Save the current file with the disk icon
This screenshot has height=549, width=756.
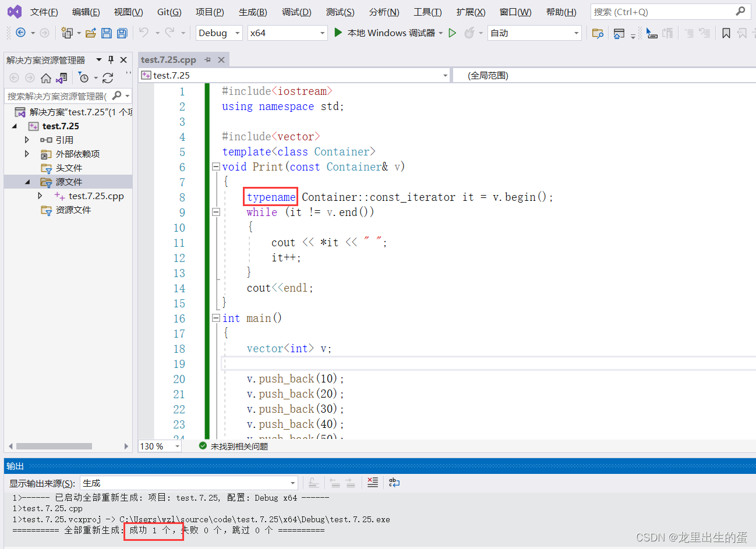coord(106,33)
